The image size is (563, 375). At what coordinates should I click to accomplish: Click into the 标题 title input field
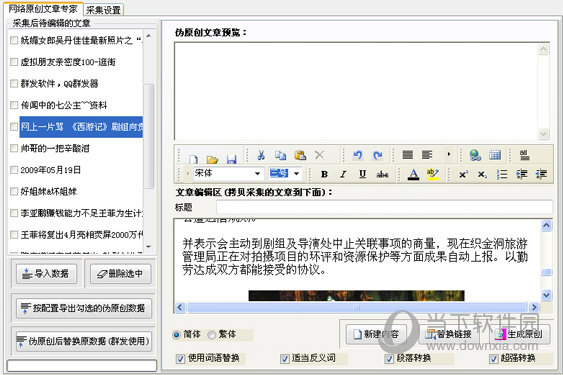[x=384, y=207]
